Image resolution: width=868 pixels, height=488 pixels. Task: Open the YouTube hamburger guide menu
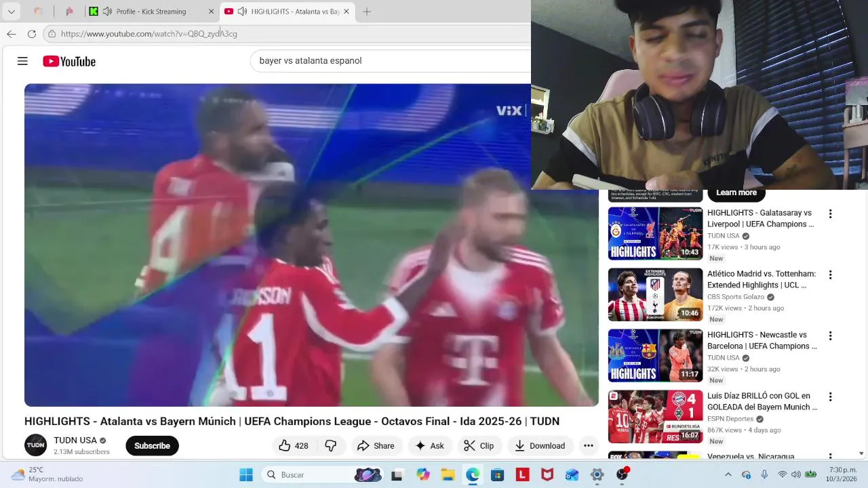[22, 61]
